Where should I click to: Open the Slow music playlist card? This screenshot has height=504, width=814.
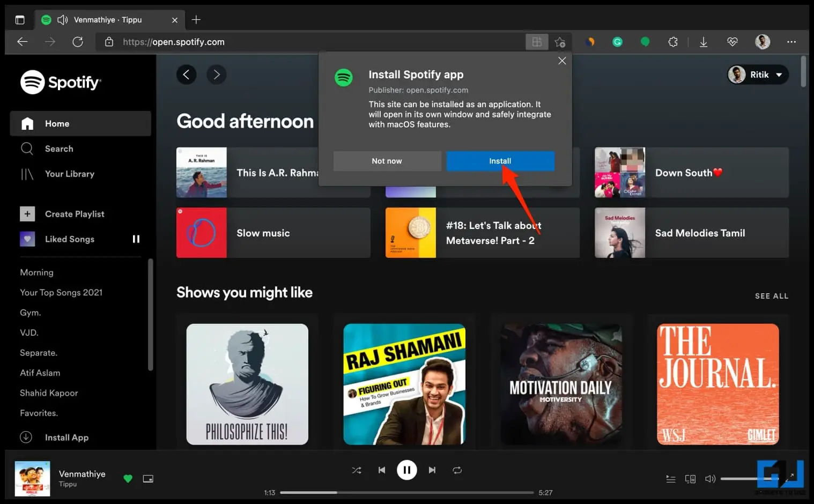click(273, 233)
